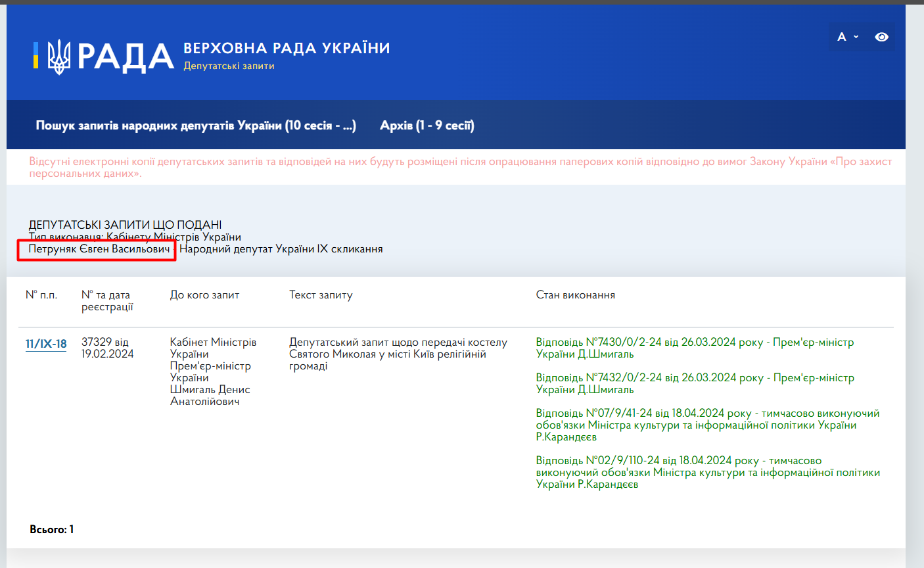Click the registration cell '37329 від 19.02.2024'
Viewport: 924px width, 568px height.
pos(108,348)
